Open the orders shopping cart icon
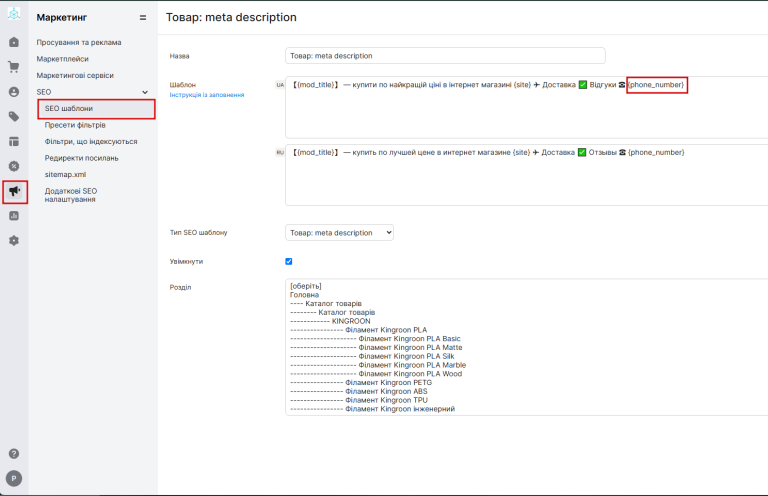Viewport: 768px width, 496px height. tap(14, 67)
